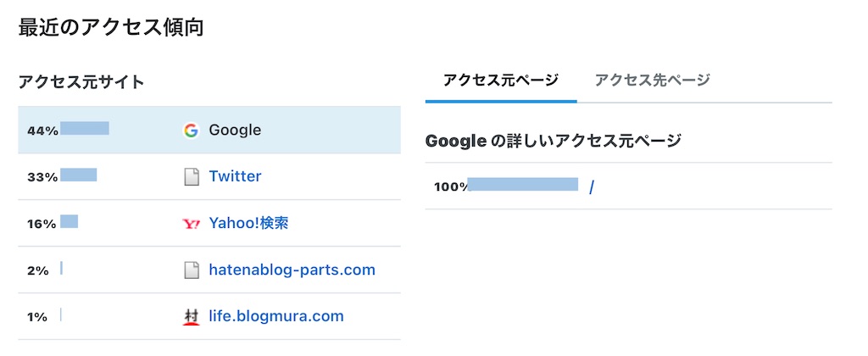Open the アクセス先ページ tab
868x356 pixels.
652,81
